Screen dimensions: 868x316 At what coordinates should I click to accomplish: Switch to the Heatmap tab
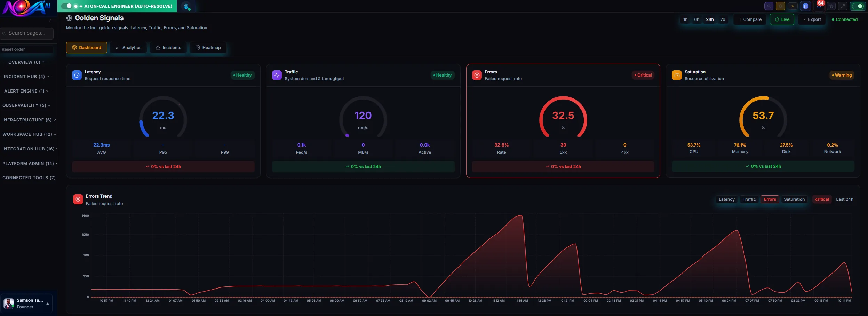(208, 48)
